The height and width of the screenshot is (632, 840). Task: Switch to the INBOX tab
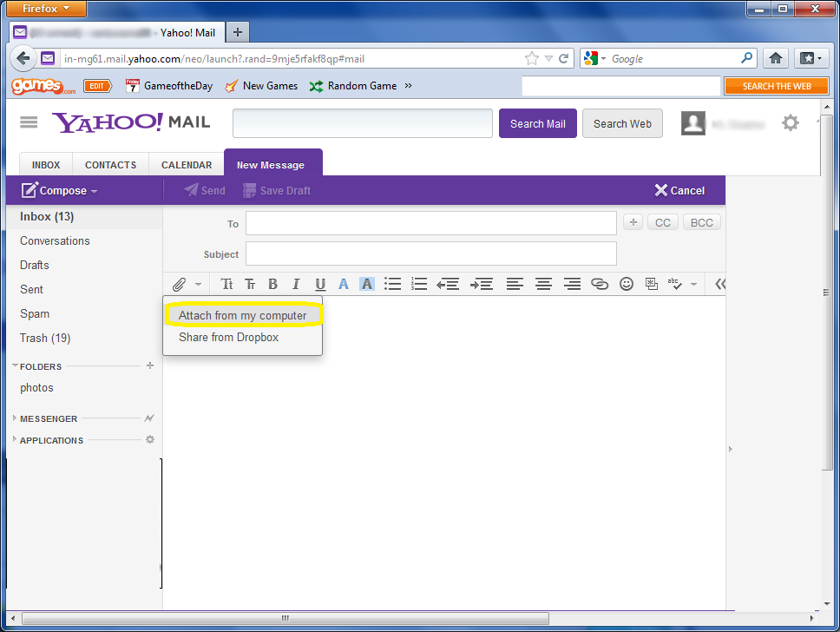pos(46,165)
